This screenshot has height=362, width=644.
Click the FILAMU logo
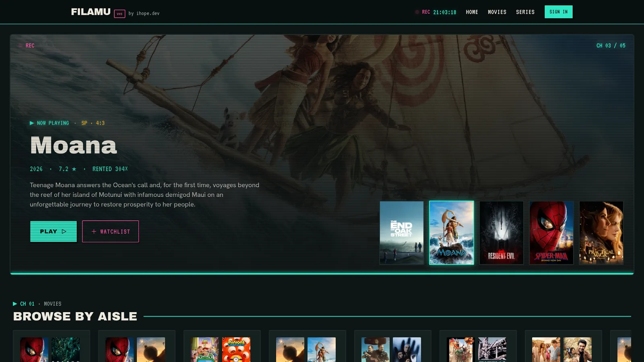pos(91,12)
